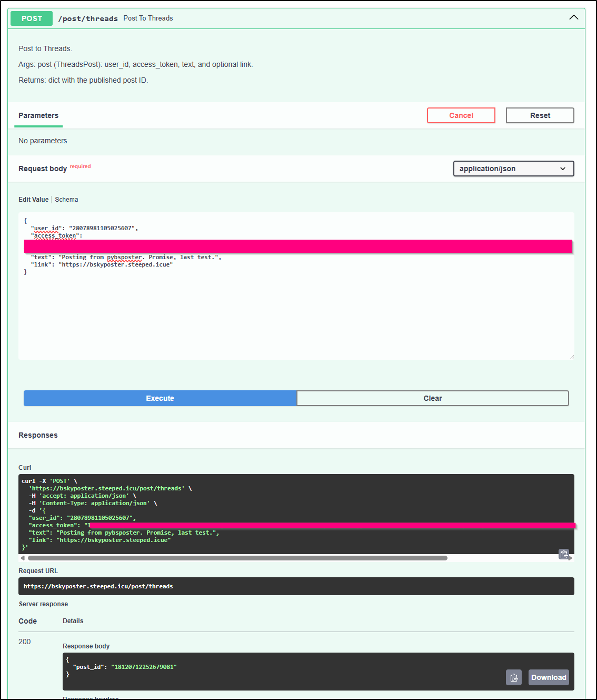Click the curl box horizontal scrollbar
This screenshot has height=700, width=597.
click(x=237, y=558)
